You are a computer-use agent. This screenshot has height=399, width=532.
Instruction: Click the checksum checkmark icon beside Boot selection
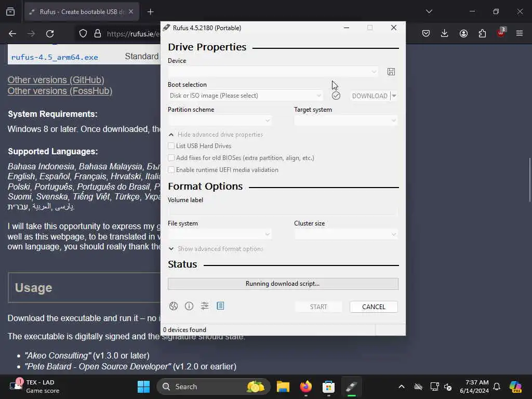[336, 96]
